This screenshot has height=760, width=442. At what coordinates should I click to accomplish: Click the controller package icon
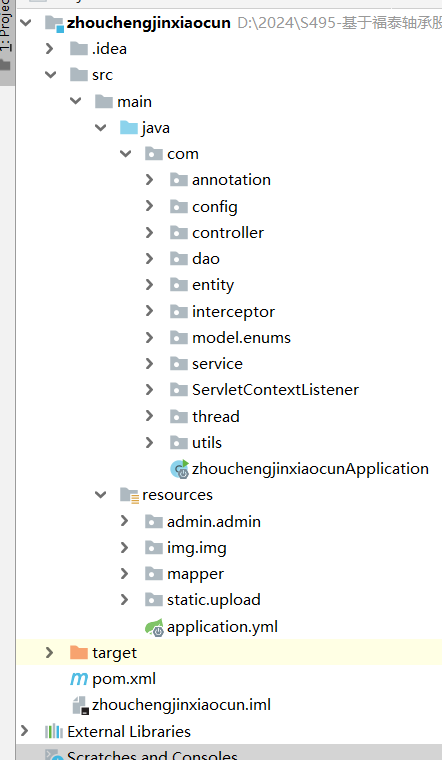pos(179,233)
